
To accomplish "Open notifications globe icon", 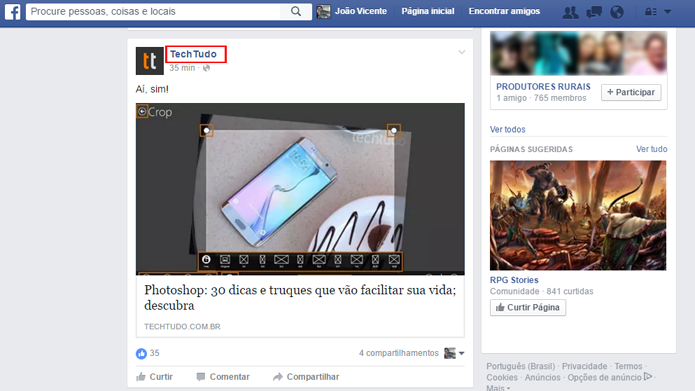I will 617,12.
